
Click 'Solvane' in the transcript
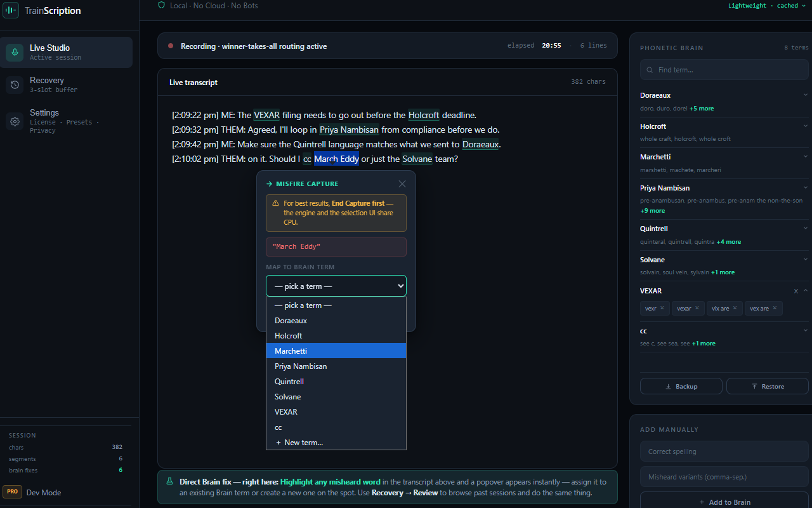point(417,159)
